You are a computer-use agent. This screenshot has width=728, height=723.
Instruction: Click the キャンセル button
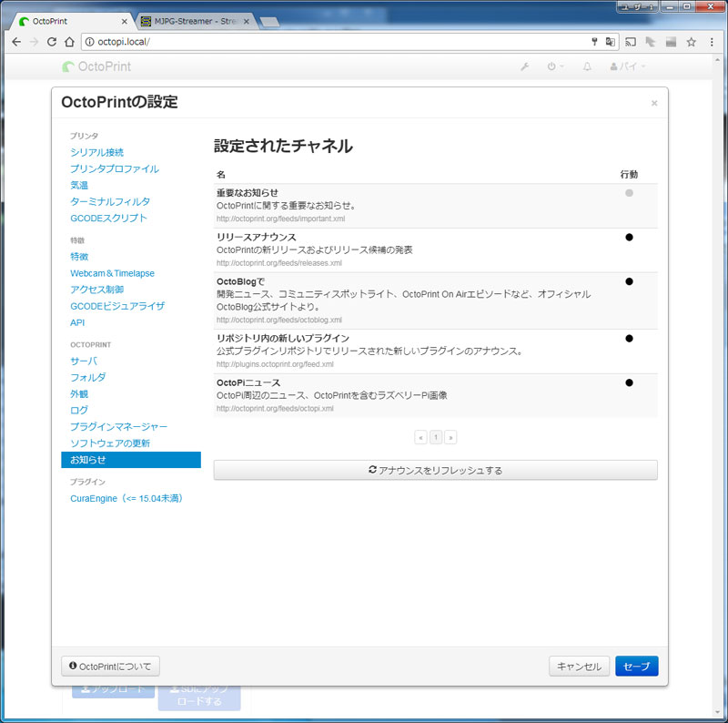point(579,667)
